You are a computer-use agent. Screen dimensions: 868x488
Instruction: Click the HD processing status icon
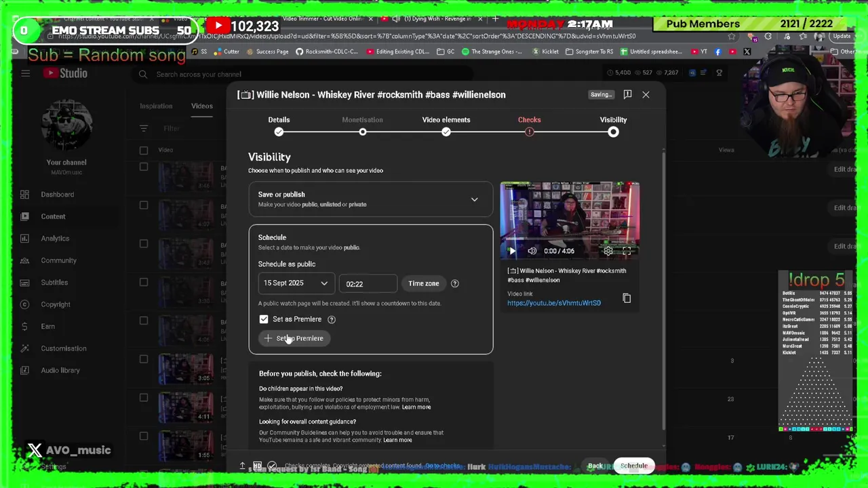pyautogui.click(x=257, y=466)
